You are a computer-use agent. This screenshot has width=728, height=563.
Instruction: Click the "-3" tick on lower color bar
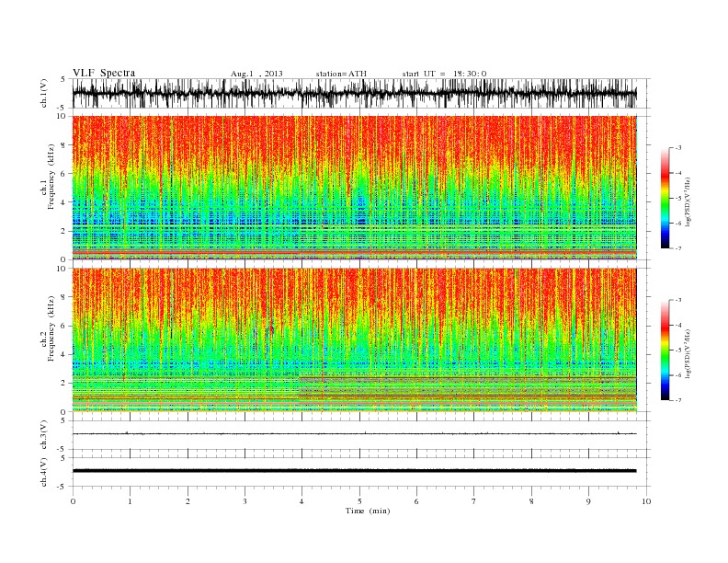[x=678, y=300]
